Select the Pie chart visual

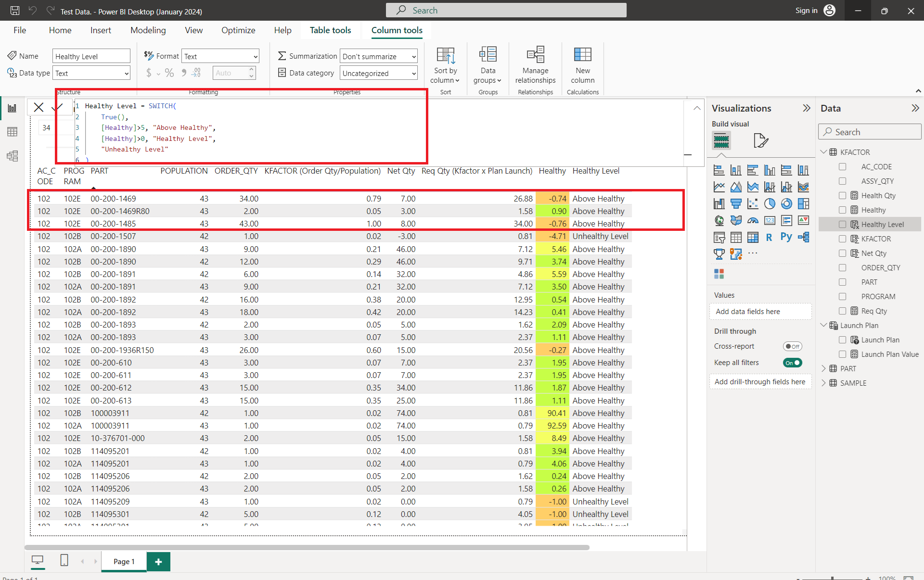(770, 204)
